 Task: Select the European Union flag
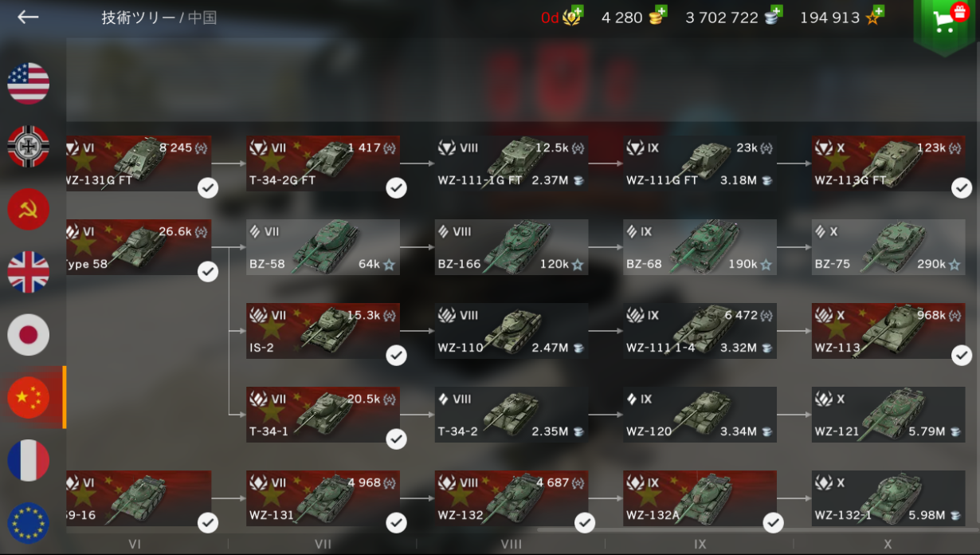point(29,523)
